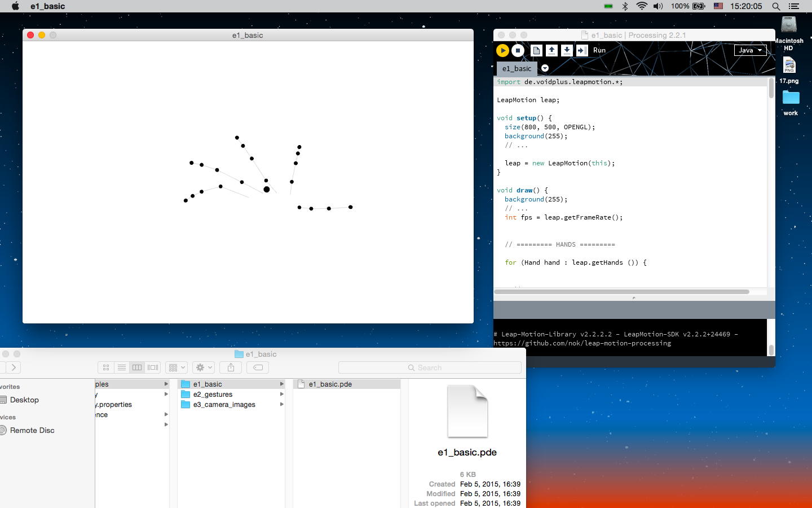Select the e1_basic editor tab
Screen dimensions: 812x508
(x=517, y=69)
